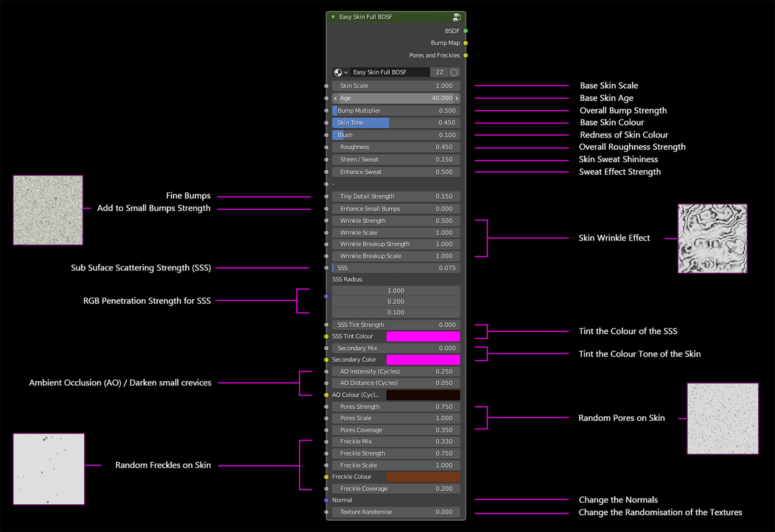Adjust the Skin Tone slider
The height and width of the screenshot is (532, 775).
[x=396, y=123]
